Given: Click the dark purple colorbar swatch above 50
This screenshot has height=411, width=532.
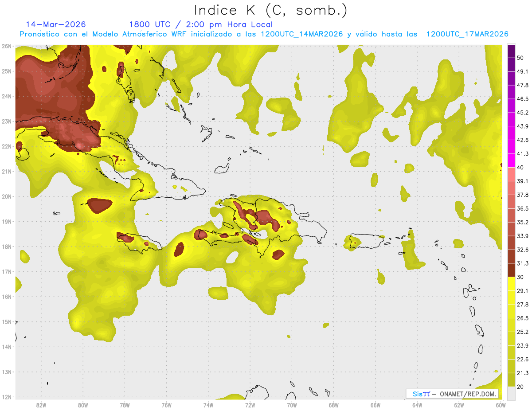Looking at the screenshot, I should pyautogui.click(x=511, y=51).
